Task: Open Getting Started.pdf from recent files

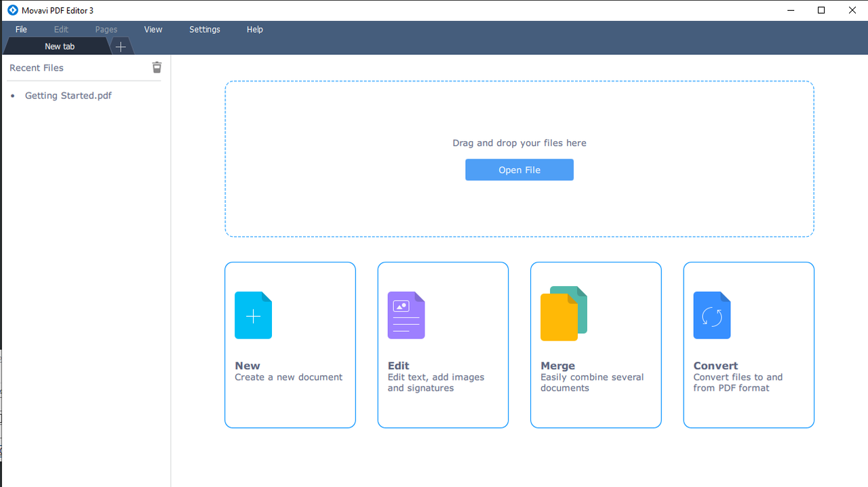Action: click(x=68, y=96)
